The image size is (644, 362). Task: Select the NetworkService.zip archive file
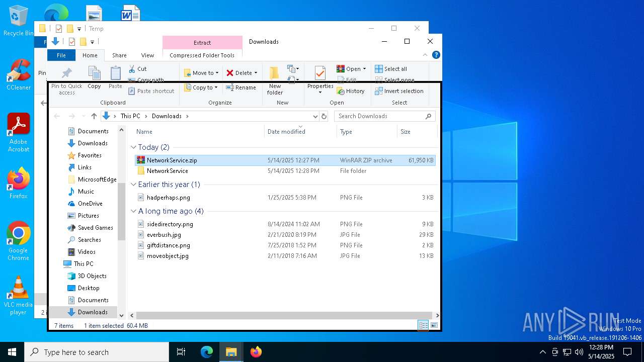(285, 160)
